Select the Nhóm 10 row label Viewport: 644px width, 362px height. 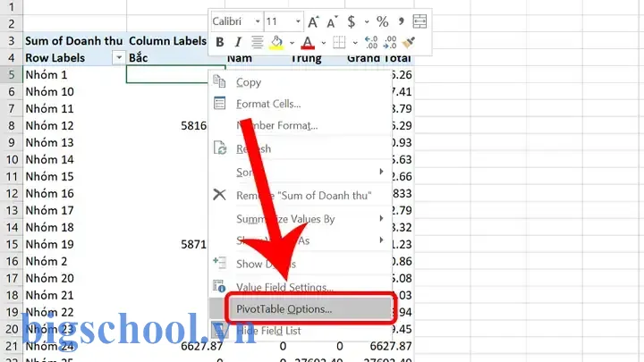tap(74, 91)
